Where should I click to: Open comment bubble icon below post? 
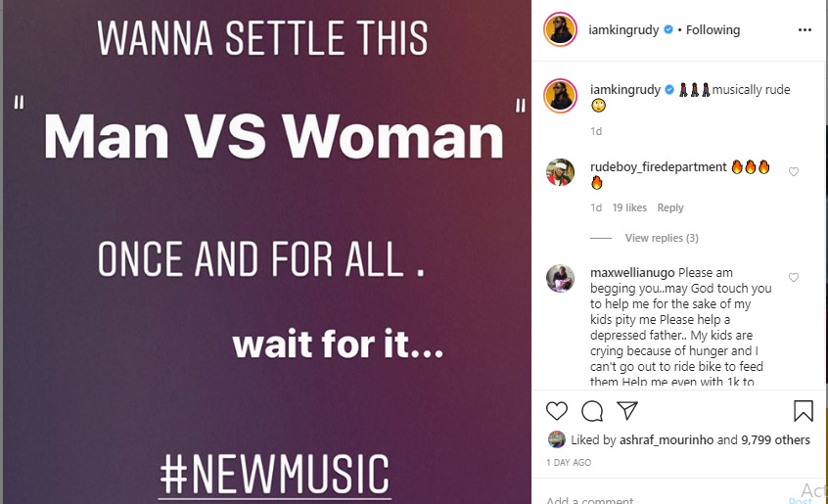(x=592, y=411)
